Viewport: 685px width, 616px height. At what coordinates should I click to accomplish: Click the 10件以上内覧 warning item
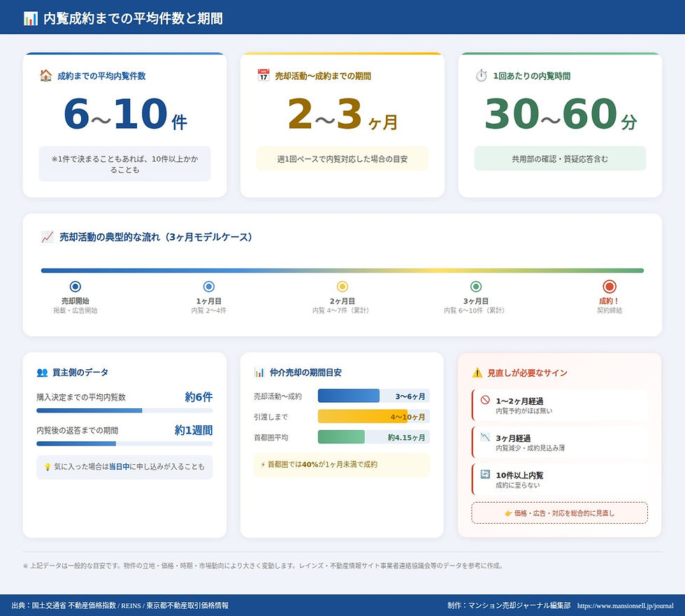click(x=560, y=479)
